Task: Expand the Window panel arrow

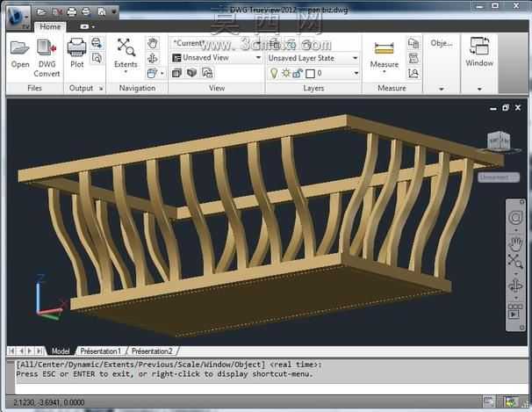Action: click(479, 89)
